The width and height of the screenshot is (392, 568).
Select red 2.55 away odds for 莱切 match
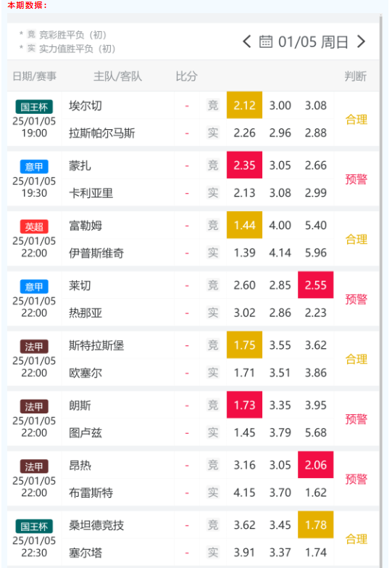coord(316,285)
